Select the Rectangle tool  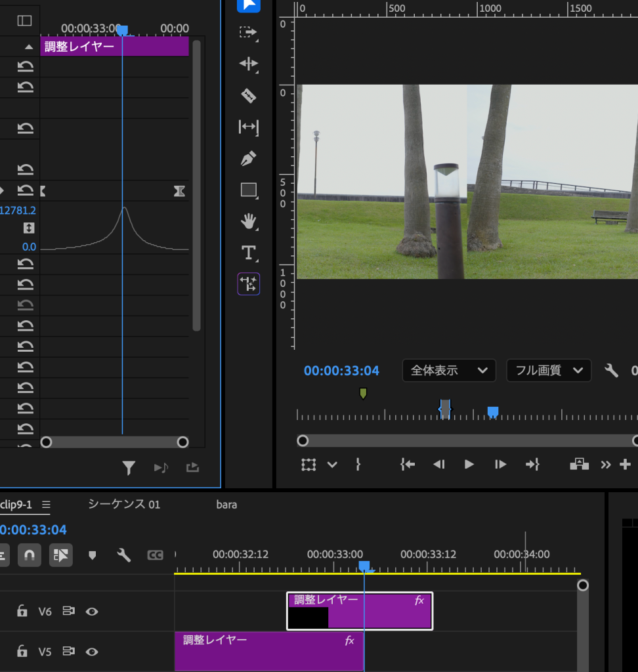[x=248, y=190]
